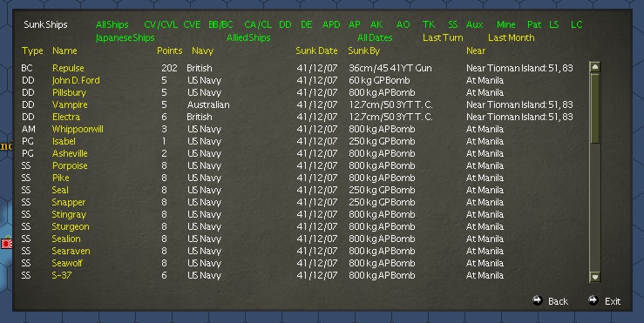Sort list by Sunk Date column
This screenshot has height=323, width=644.
click(316, 50)
